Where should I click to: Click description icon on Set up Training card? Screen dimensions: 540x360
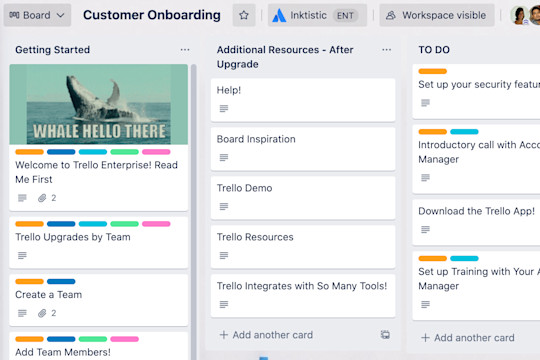pos(425,304)
